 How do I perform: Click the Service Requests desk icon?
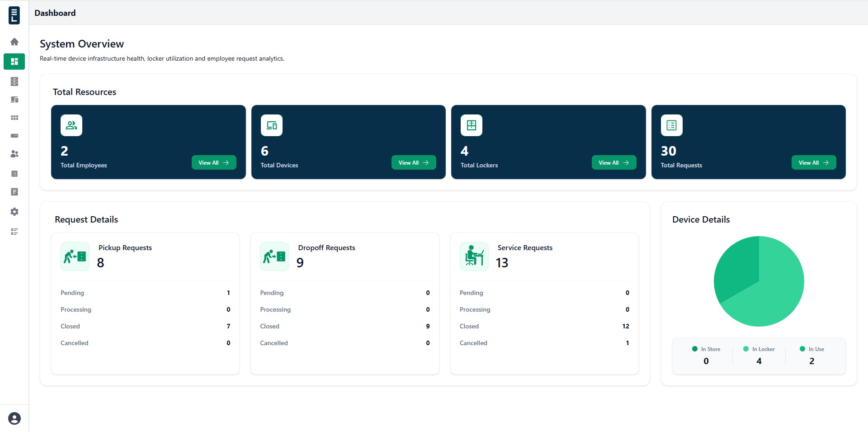[x=474, y=256]
